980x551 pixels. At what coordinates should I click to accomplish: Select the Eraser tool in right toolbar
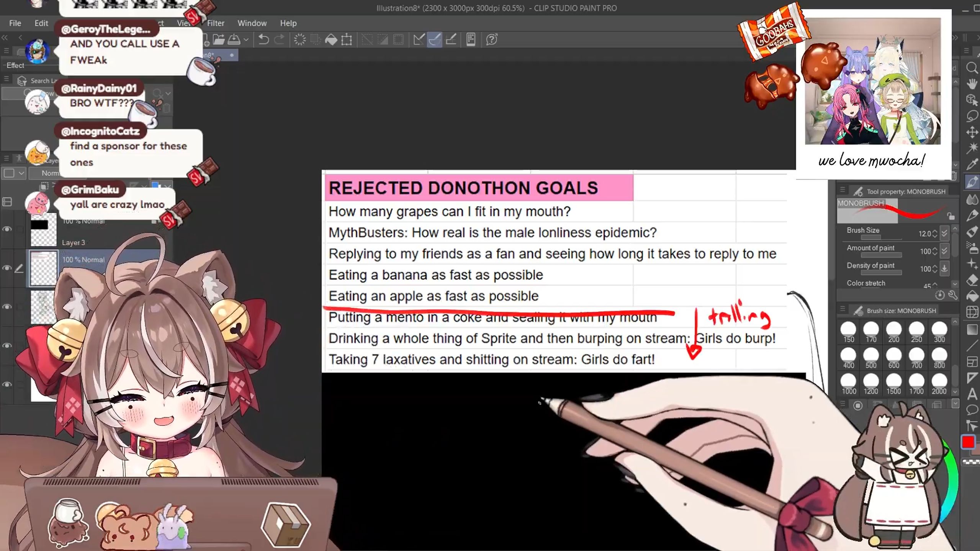click(972, 280)
